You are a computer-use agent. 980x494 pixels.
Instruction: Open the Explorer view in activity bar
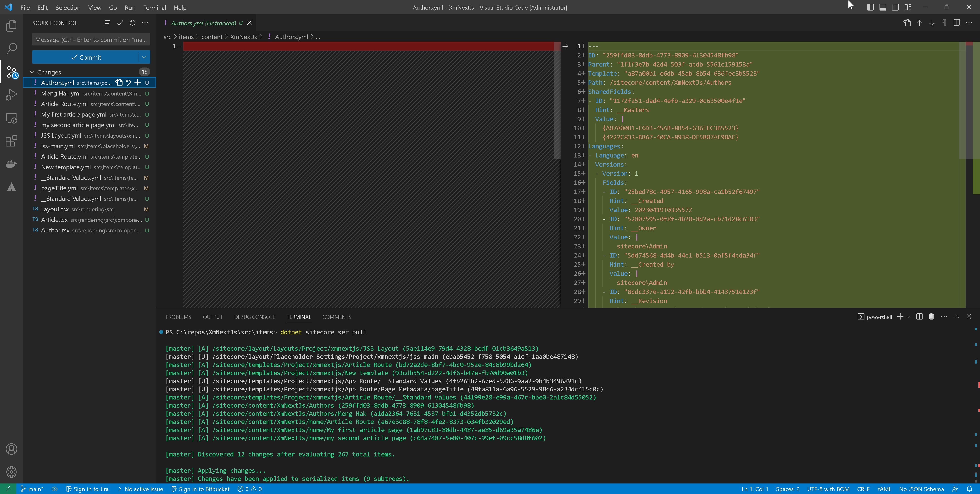tap(11, 26)
